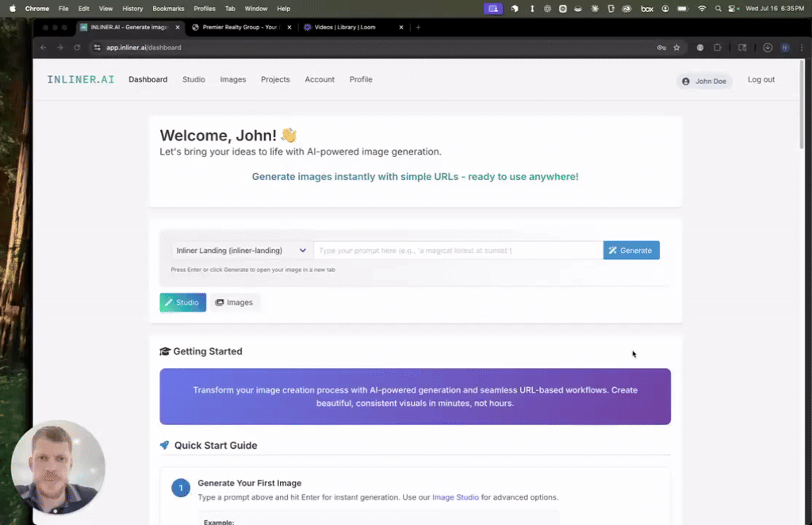Click into the prompt text field
Screen dimensions: 812x525
pyautogui.click(x=458, y=251)
